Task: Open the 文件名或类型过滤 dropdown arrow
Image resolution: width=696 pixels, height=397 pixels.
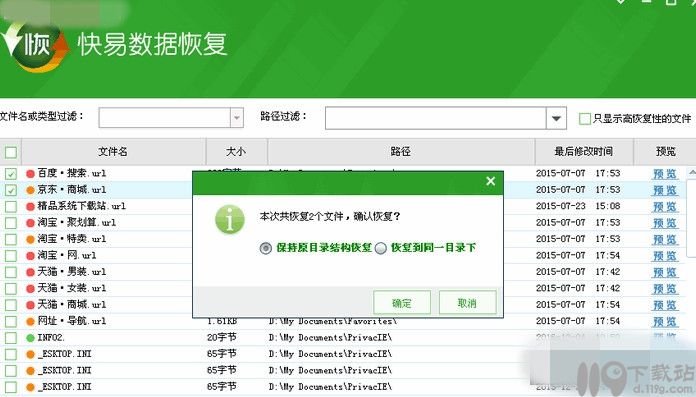Action: pyautogui.click(x=237, y=118)
